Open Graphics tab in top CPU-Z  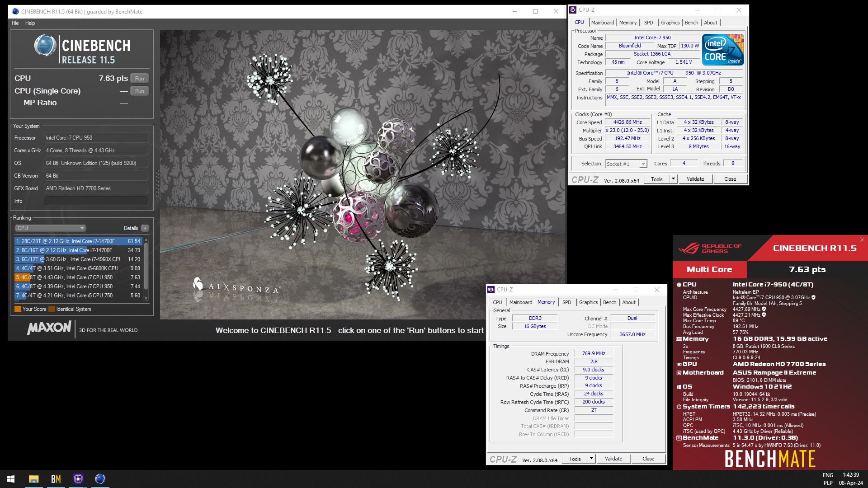click(x=670, y=23)
